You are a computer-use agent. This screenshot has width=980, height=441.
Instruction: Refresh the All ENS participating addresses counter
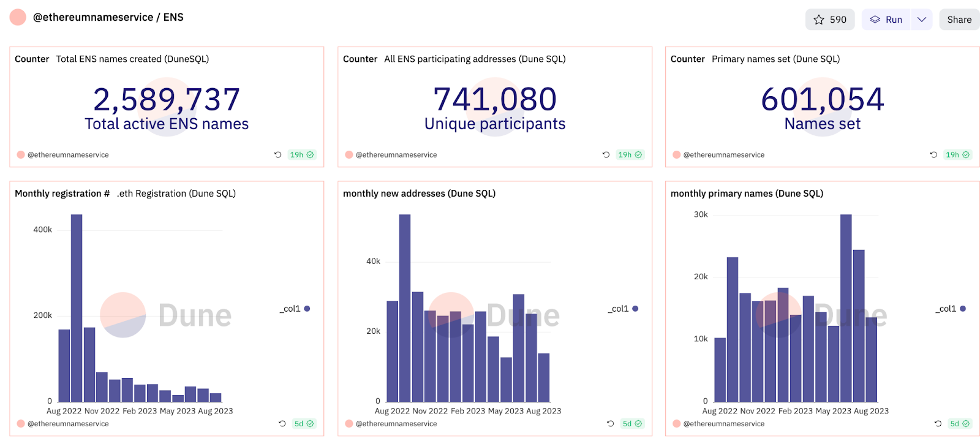606,155
